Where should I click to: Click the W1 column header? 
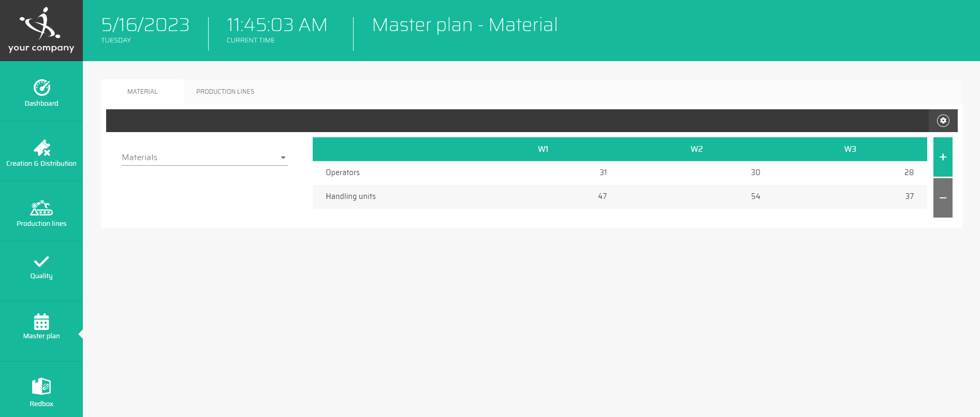pyautogui.click(x=543, y=149)
